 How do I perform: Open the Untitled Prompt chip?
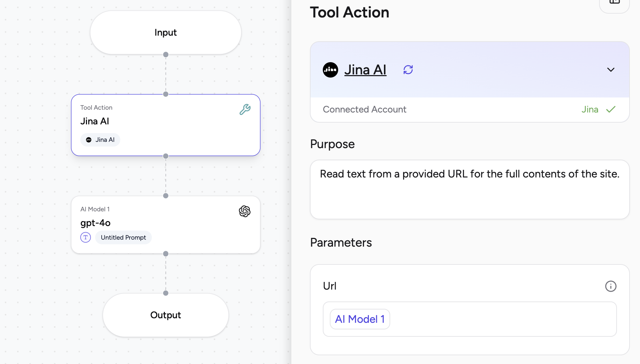pos(123,238)
